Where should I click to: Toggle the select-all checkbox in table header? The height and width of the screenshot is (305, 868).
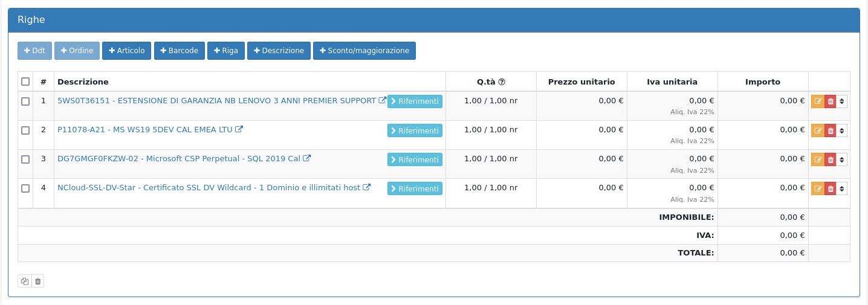coord(25,82)
